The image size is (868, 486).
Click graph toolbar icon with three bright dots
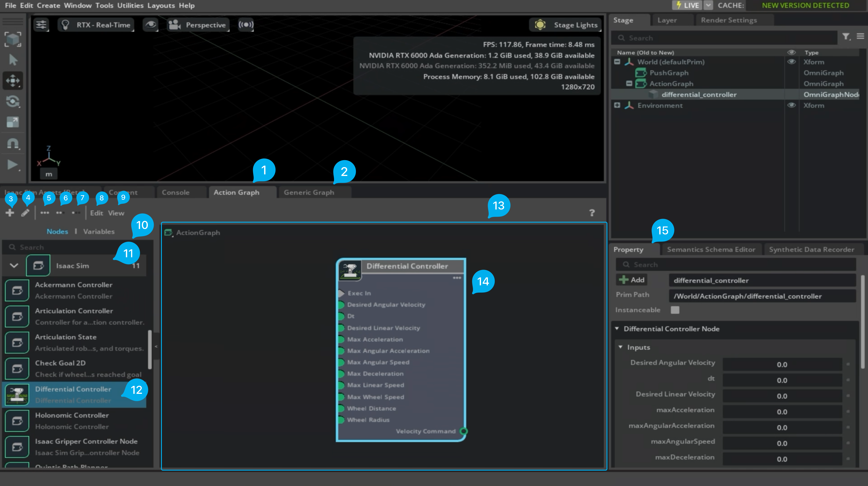pyautogui.click(x=44, y=213)
